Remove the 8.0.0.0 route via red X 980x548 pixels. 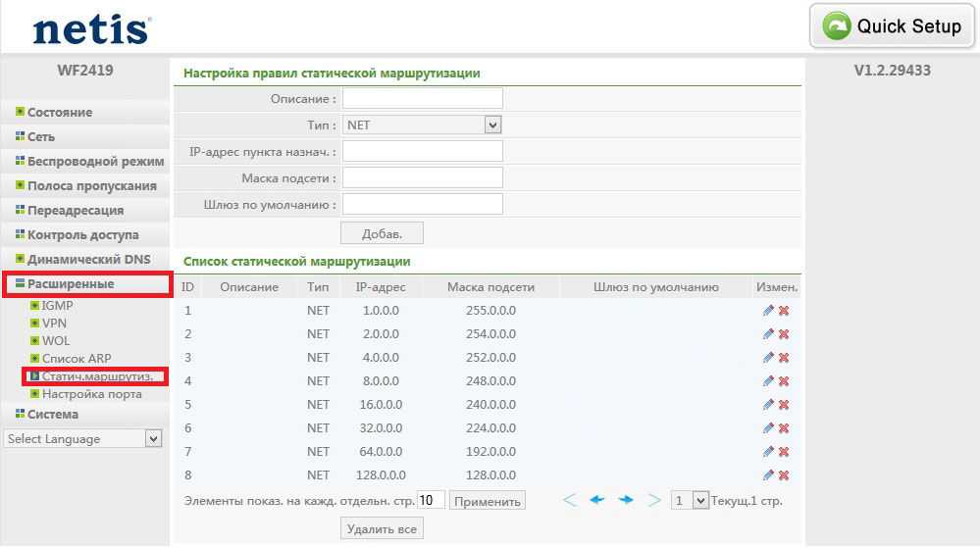[784, 381]
